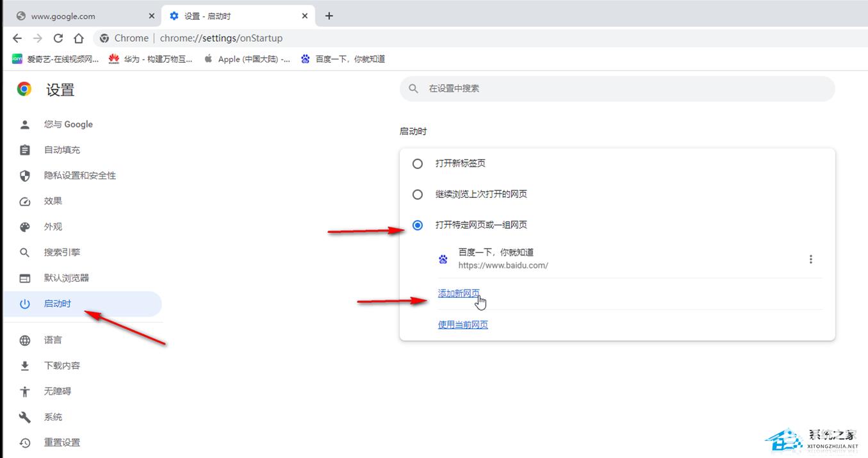The width and height of the screenshot is (868, 458).
Task: Reload the page with the refresh icon
Action: (58, 38)
